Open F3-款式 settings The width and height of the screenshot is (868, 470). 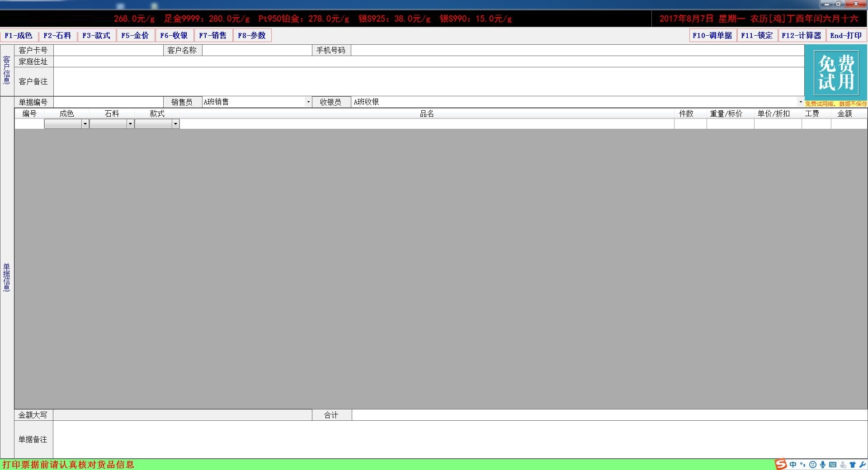pyautogui.click(x=96, y=35)
